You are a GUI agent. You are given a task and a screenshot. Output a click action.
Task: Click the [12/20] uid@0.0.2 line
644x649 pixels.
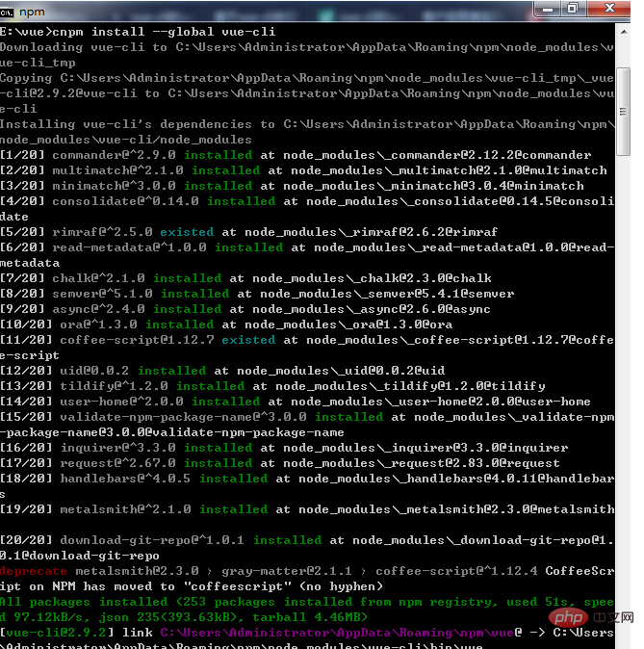point(222,371)
